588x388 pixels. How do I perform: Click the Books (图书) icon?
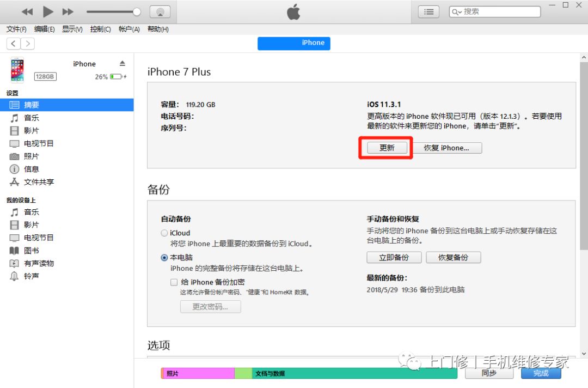14,251
